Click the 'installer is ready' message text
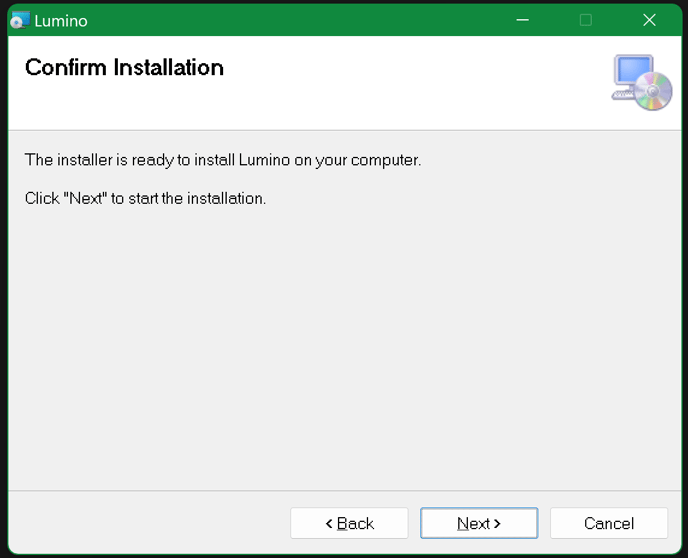This screenshot has width=688, height=558. tap(223, 160)
